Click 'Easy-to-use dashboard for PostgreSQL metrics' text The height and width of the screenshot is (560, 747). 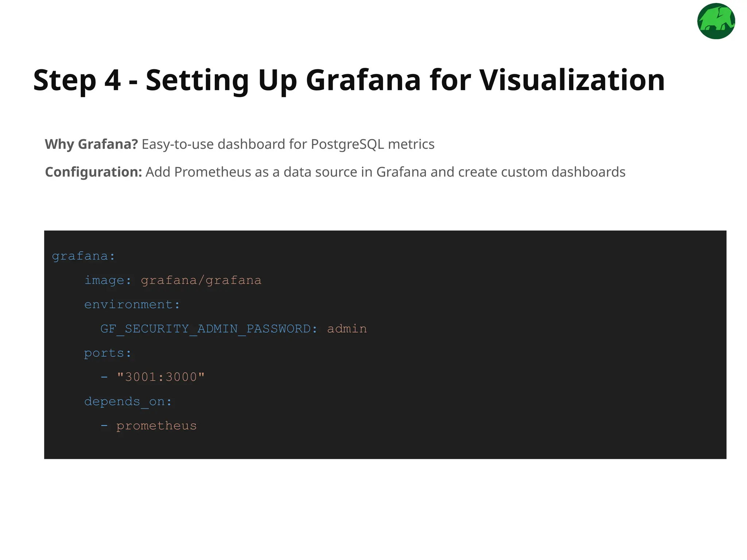tap(288, 144)
